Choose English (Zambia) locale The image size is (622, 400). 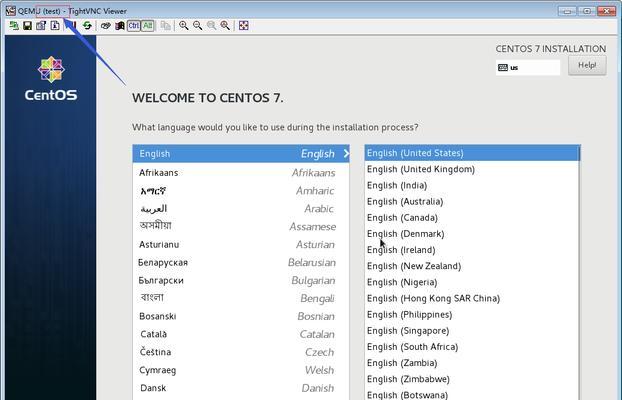(x=472, y=363)
